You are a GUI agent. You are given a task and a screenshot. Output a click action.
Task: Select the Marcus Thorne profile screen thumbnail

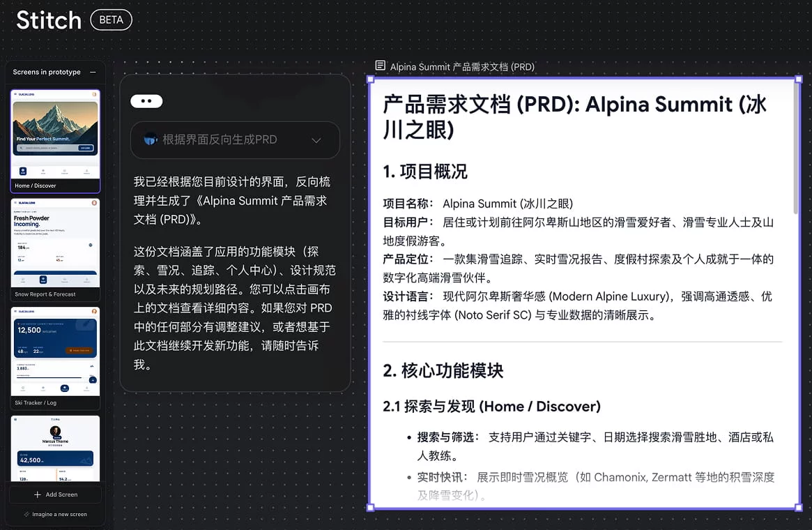click(x=55, y=448)
